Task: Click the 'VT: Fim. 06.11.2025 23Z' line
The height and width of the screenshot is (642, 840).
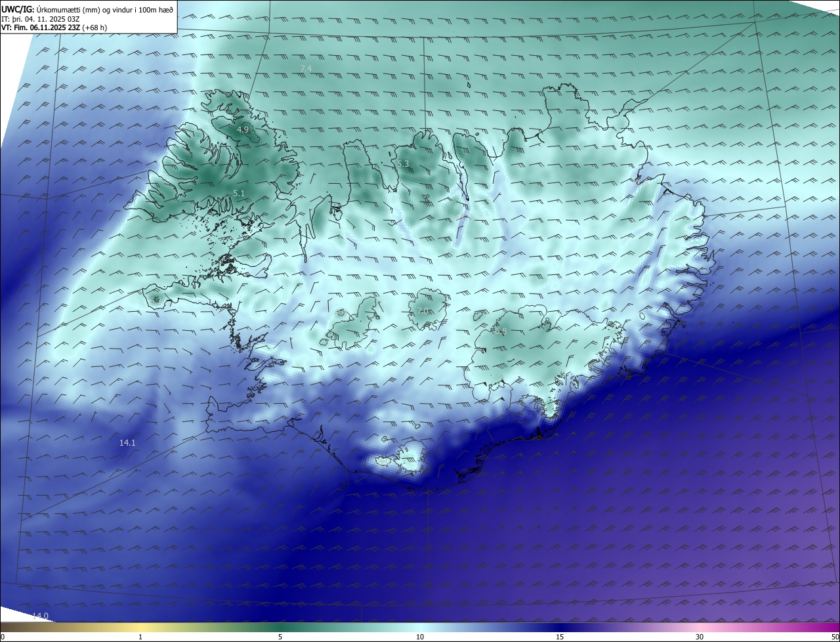Action: [54, 28]
